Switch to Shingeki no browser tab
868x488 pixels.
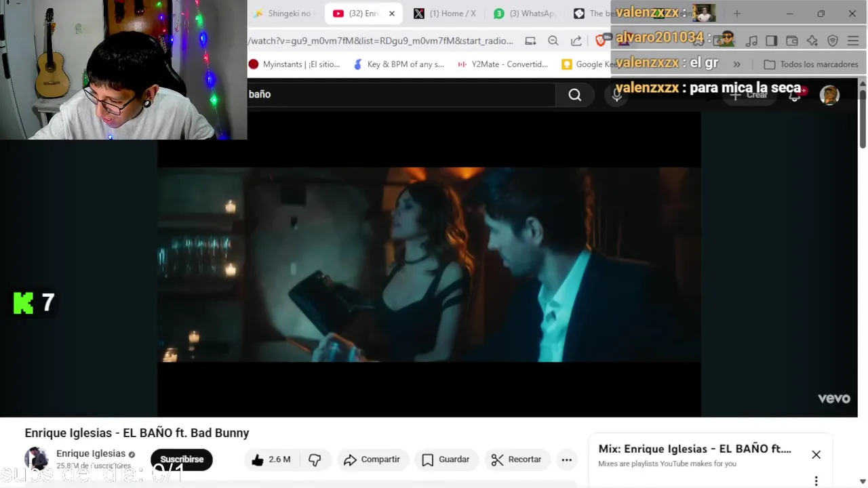click(x=285, y=14)
